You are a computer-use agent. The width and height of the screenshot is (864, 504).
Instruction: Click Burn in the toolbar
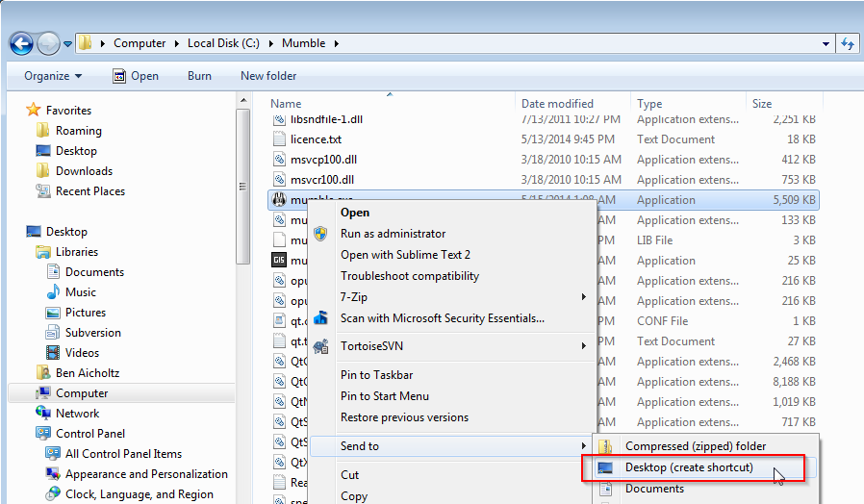(199, 76)
